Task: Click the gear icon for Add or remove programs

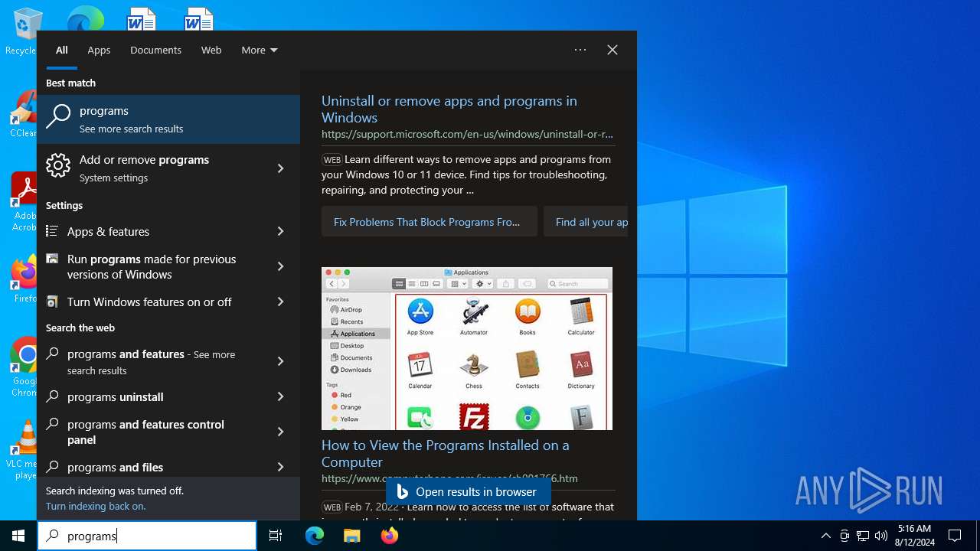Action: 58,165
